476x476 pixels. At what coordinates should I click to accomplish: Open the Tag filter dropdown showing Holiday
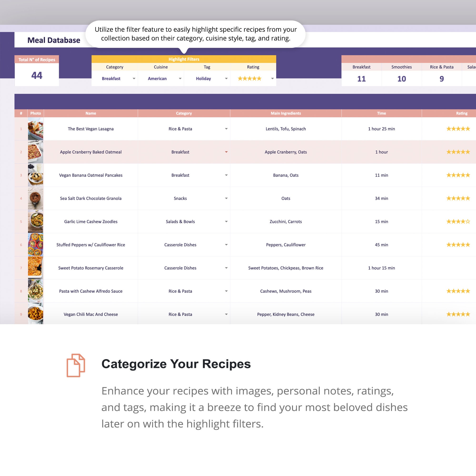coord(226,78)
